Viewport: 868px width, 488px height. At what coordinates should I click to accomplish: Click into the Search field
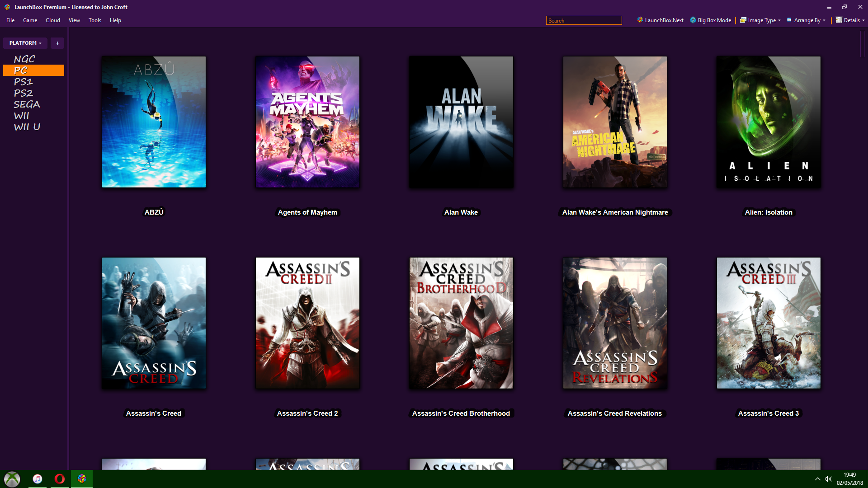click(584, 20)
